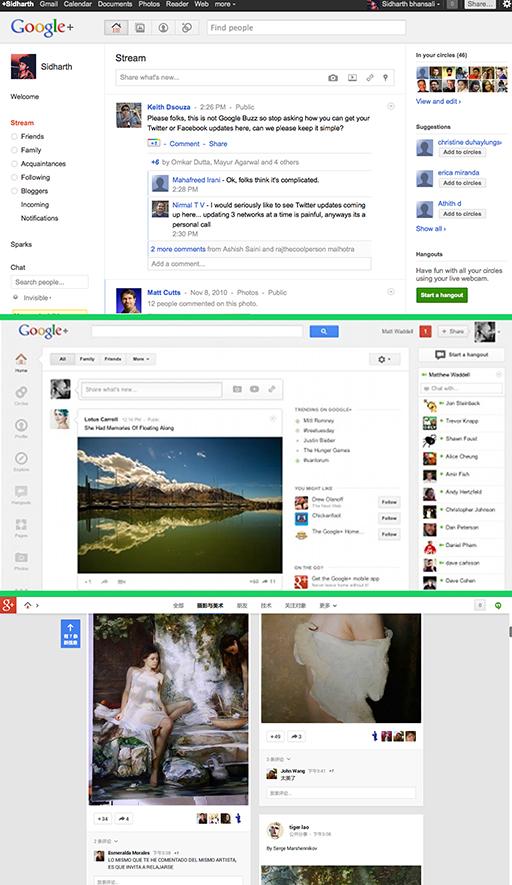Select the Friends circle radio in Stream sidebar
Screen dimensions: 512x885
(x=14, y=137)
